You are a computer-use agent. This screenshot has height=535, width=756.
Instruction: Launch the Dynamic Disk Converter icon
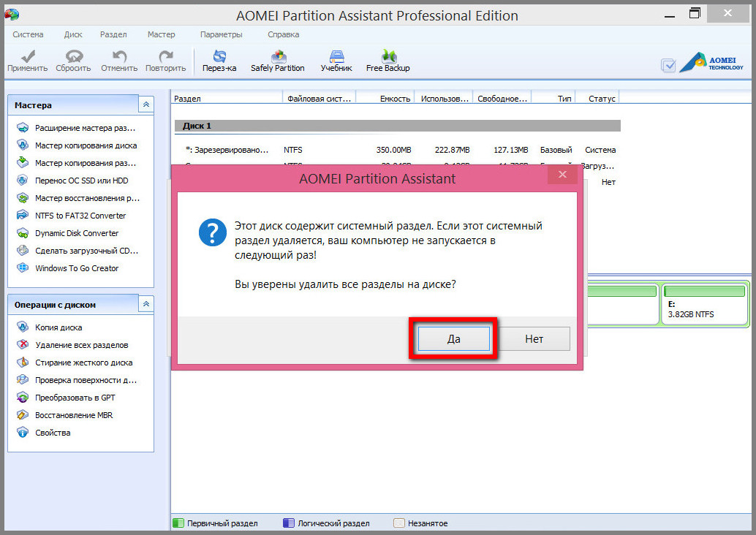click(x=23, y=233)
